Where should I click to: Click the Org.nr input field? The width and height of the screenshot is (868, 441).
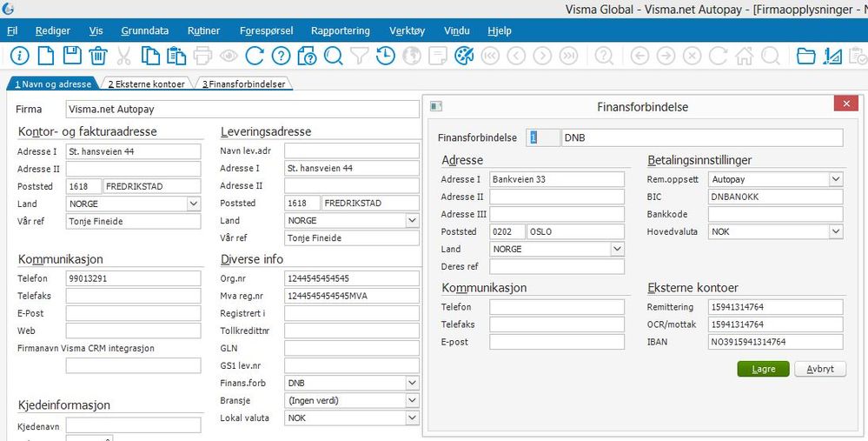point(352,278)
